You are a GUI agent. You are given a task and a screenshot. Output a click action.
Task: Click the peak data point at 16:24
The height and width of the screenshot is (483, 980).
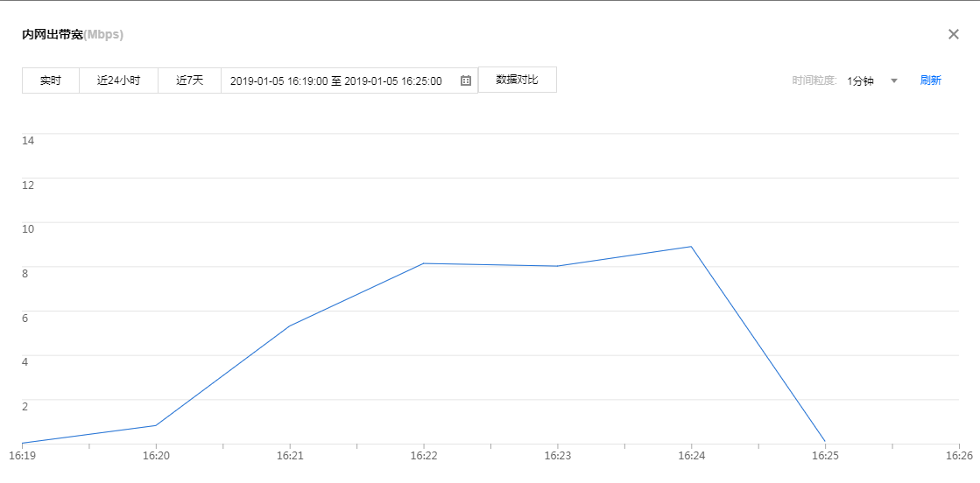pos(692,247)
